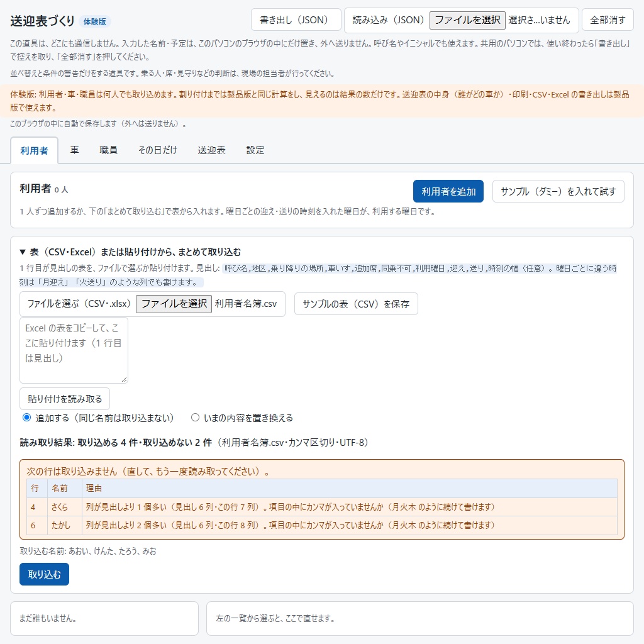Click the header-columns hint starting 呼び名,地区

pyautogui.click(x=318, y=275)
